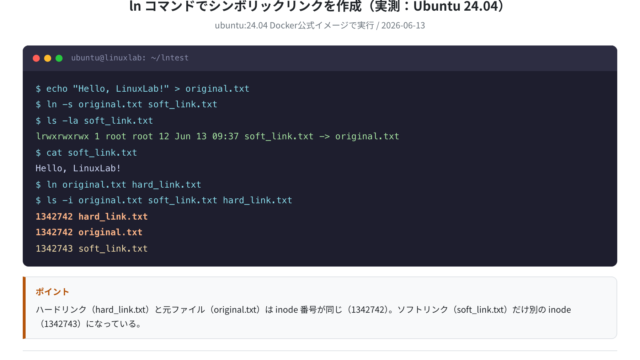Click the echo "Hello, LinuxLab!" command line
Screen dimensions: 640x360
click(142, 89)
